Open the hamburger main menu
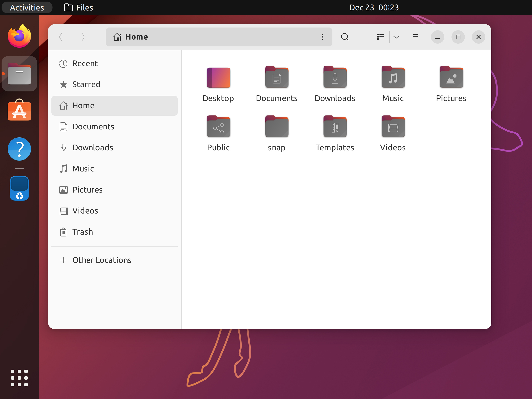The image size is (532, 399). (415, 37)
